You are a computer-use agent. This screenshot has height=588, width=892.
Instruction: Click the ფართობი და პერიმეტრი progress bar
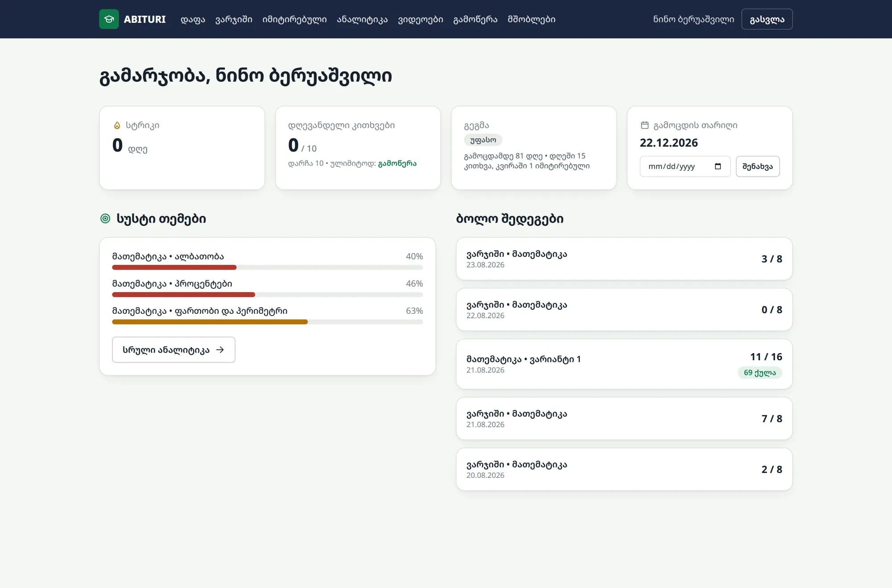(x=268, y=322)
